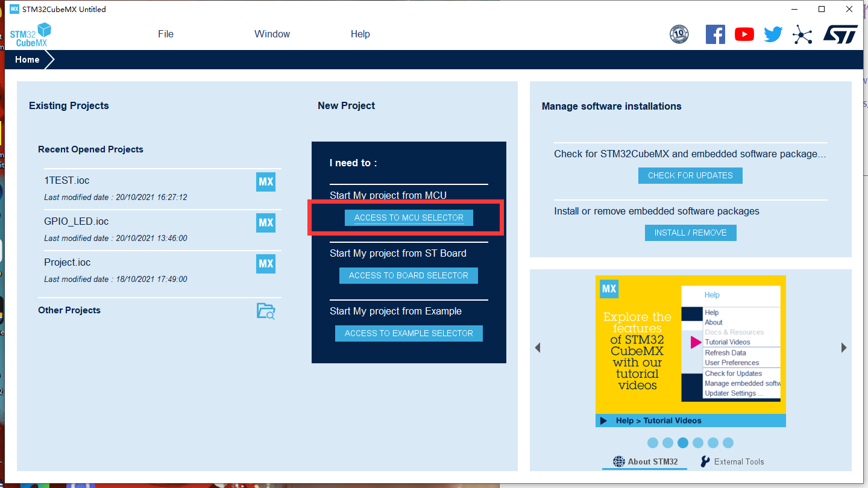Play the Help > Tutorial Videos banner
The image size is (868, 488).
pyautogui.click(x=691, y=421)
